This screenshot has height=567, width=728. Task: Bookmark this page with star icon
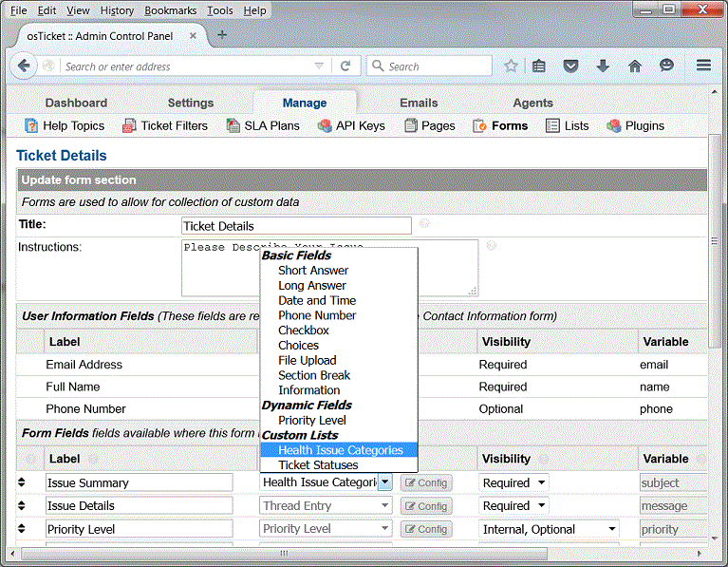[511, 66]
